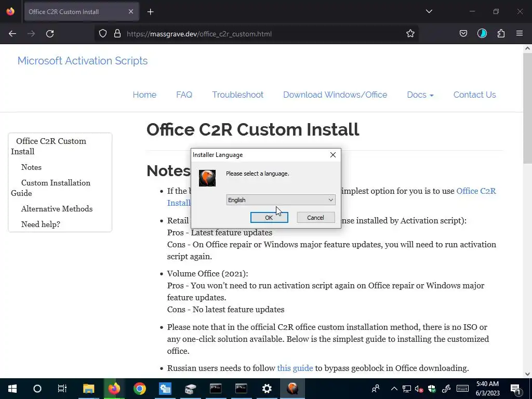Open touch keyboard tray icon
The height and width of the screenshot is (399, 532).
(x=462, y=389)
